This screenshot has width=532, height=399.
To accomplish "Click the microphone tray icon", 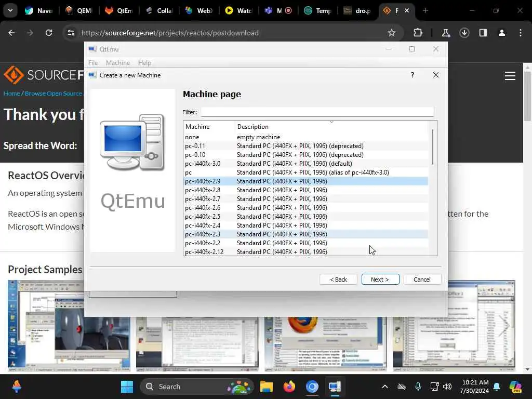I will tap(418, 387).
